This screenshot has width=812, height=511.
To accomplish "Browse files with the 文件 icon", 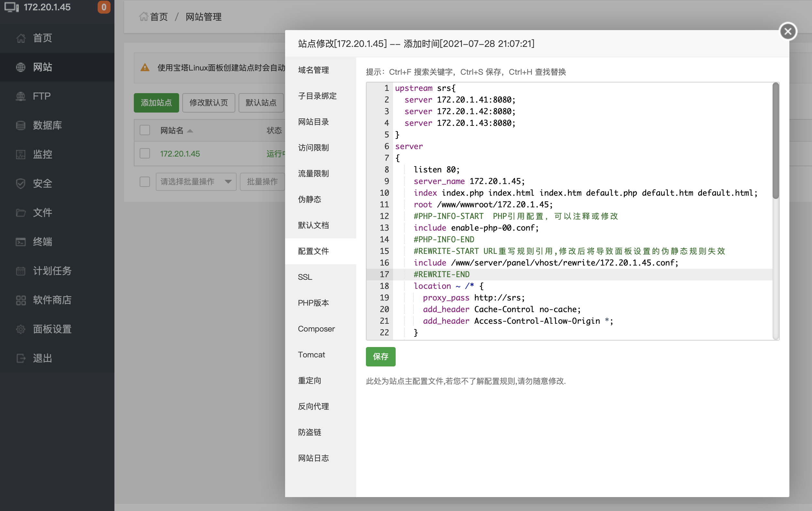I will [42, 212].
